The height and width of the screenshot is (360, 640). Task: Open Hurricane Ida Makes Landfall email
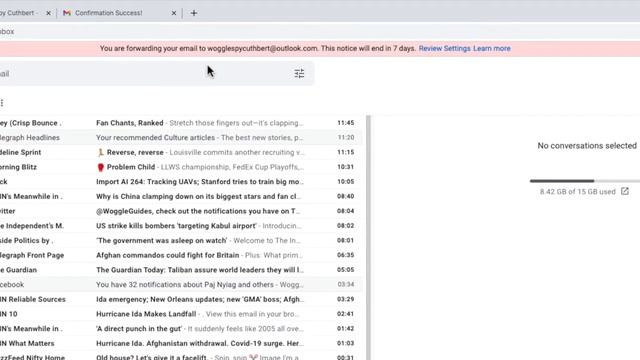[181, 314]
